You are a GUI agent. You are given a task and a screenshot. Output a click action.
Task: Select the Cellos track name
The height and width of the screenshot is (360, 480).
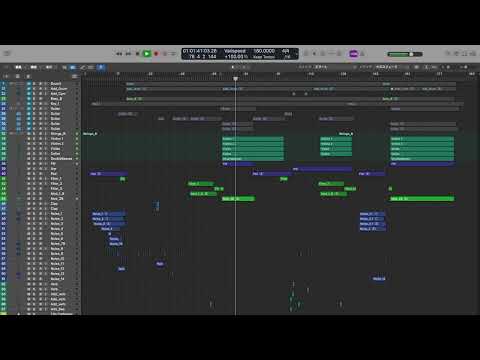tap(55, 154)
